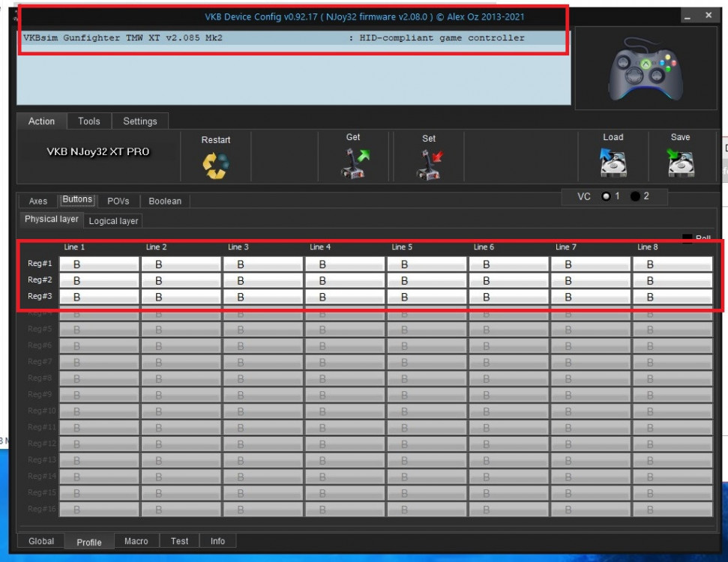Click the Get settings joystick icon
This screenshot has width=728, height=562.
point(353,163)
